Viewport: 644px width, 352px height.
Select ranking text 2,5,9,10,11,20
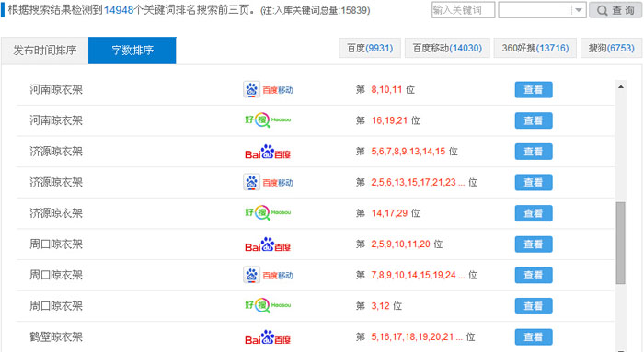(400, 244)
